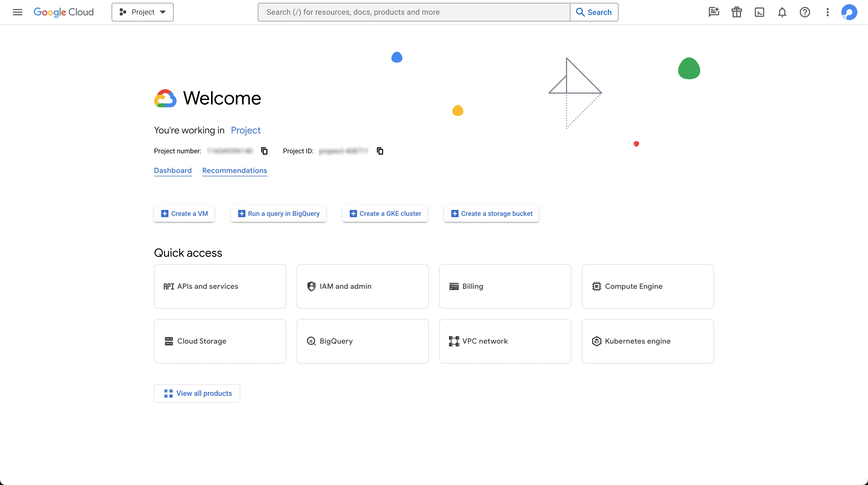Click Create a storage bucket
The width and height of the screenshot is (868, 485).
[x=491, y=214]
